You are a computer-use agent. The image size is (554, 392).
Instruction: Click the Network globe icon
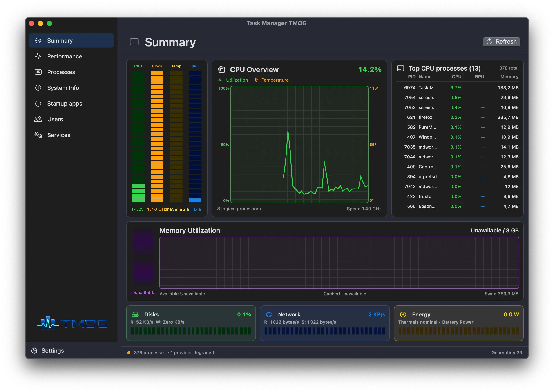pyautogui.click(x=269, y=314)
